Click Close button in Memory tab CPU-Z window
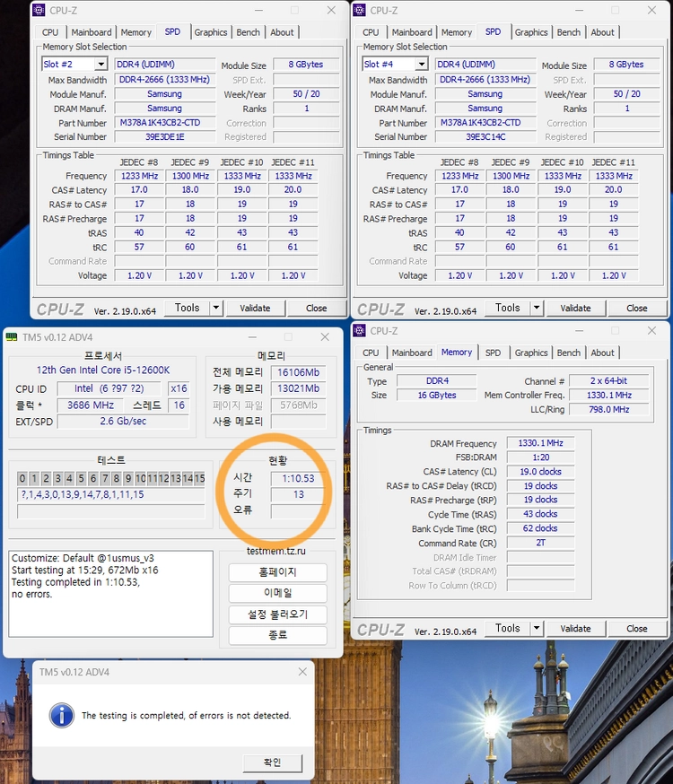 (x=637, y=629)
